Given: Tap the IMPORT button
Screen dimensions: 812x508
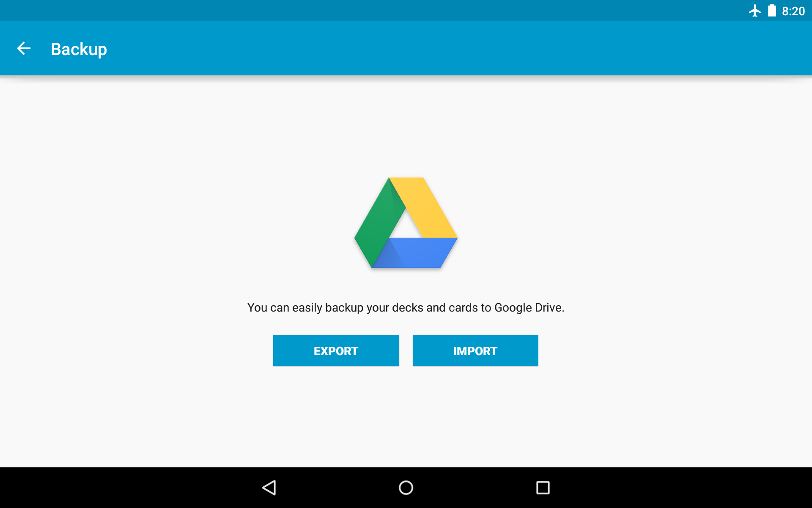Looking at the screenshot, I should click(x=475, y=351).
